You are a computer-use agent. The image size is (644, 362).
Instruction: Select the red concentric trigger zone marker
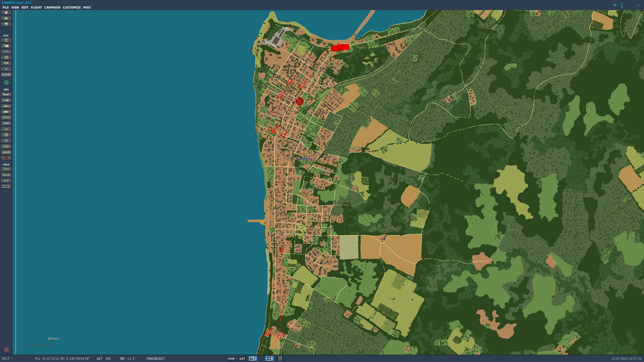tap(300, 101)
